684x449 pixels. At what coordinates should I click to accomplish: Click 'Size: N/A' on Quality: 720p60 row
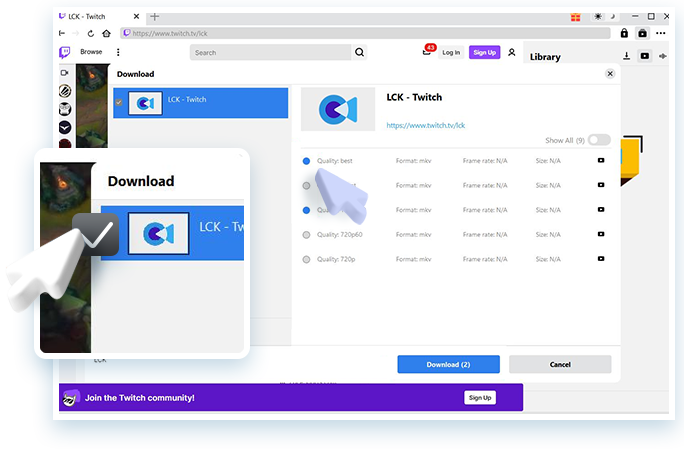click(x=548, y=234)
